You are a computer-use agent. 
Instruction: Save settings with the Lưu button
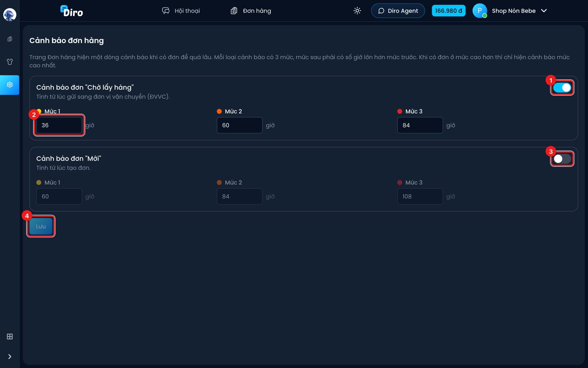41,226
